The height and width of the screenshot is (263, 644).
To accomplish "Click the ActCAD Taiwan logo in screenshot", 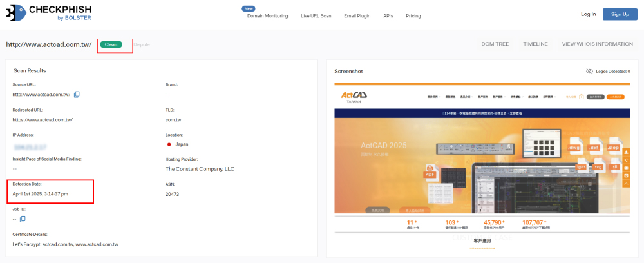I will click(x=354, y=97).
